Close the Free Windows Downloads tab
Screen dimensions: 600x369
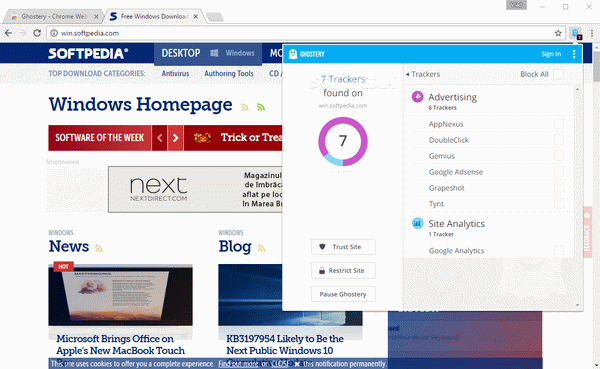(196, 16)
